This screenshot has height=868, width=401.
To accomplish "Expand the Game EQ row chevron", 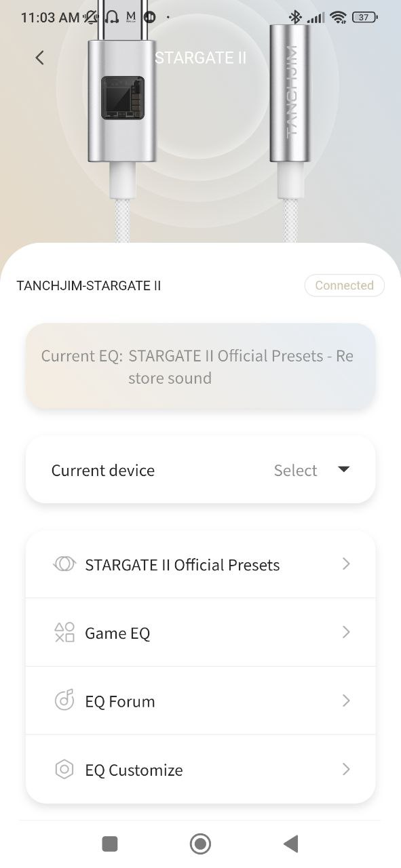I will 346,632.
